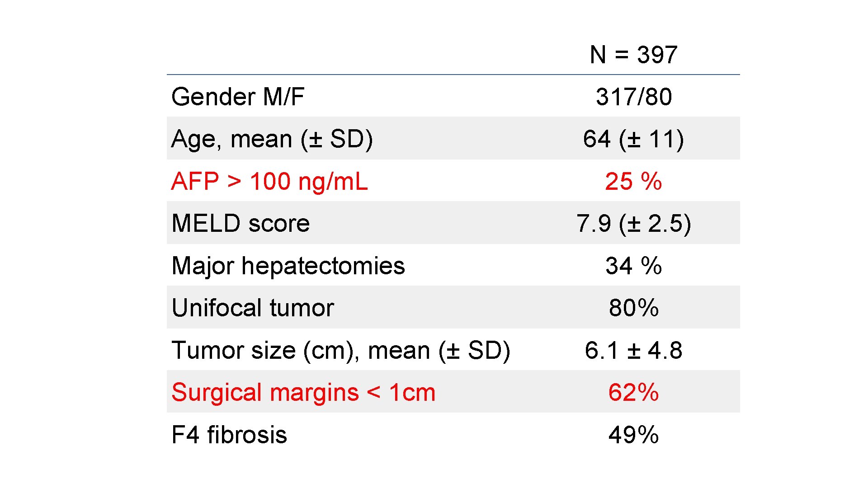Image resolution: width=868 pixels, height=488 pixels.
Task: Select the "Age, mean (± SD)" label
Action: coord(272,139)
